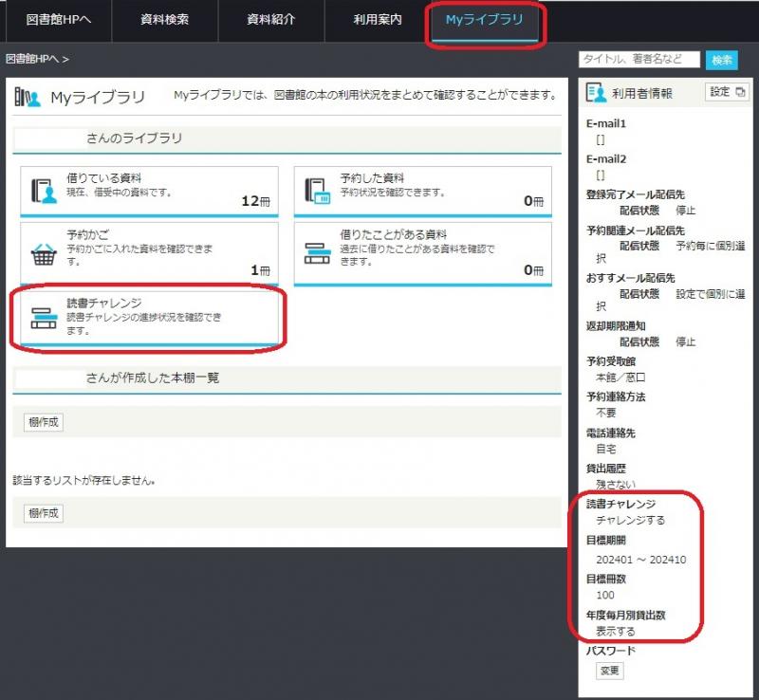759x700 pixels.
Task: Click the 検索 search button
Action: pos(721,60)
